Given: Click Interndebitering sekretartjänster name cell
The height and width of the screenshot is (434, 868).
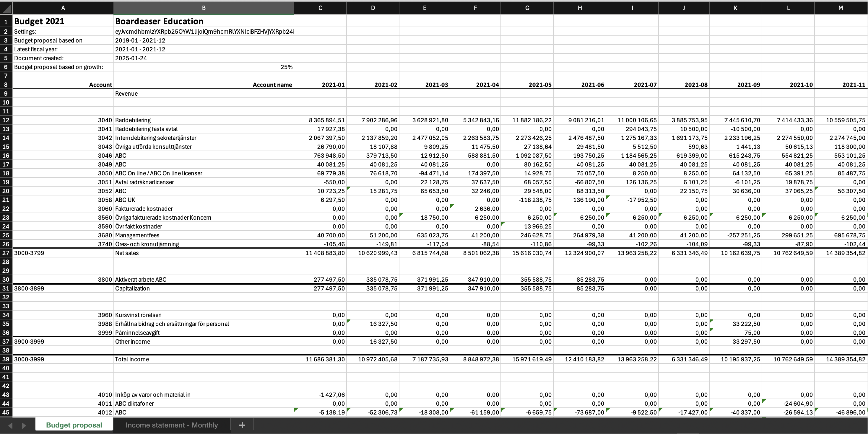Looking at the screenshot, I should pos(204,138).
